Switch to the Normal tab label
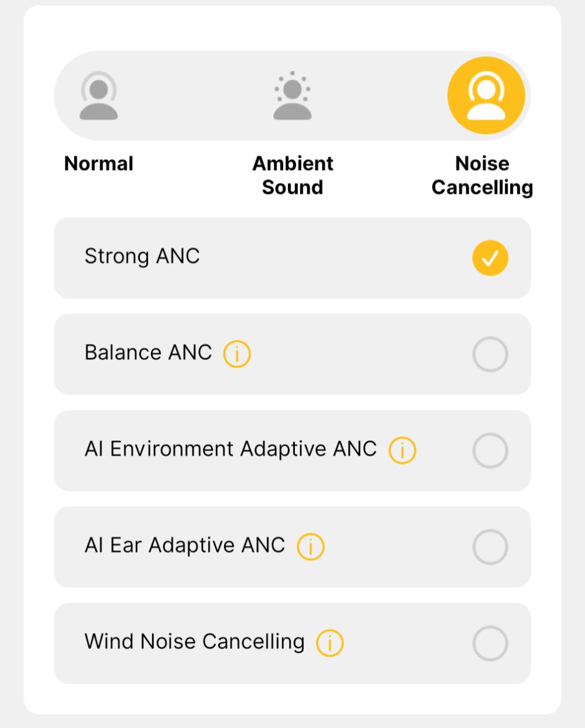Image resolution: width=585 pixels, height=728 pixels. (x=99, y=163)
